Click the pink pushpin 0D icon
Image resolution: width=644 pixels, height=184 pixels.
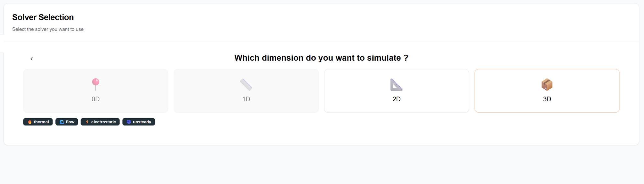pyautogui.click(x=96, y=84)
